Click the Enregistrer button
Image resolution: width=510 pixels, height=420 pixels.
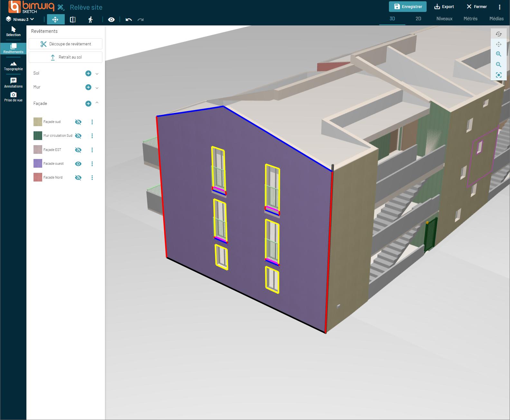click(x=408, y=6)
